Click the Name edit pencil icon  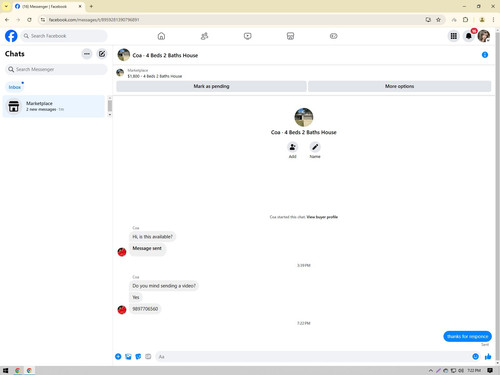pos(315,147)
